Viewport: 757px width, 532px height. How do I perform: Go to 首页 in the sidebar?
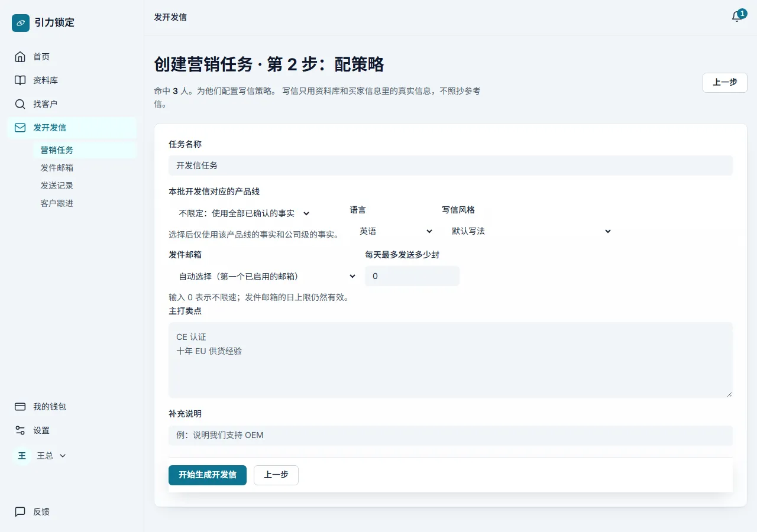(x=72, y=57)
